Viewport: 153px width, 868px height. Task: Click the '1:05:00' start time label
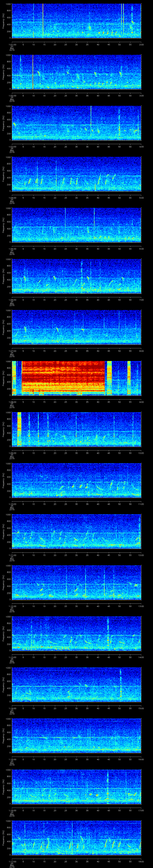pyautogui.click(x=12, y=249)
